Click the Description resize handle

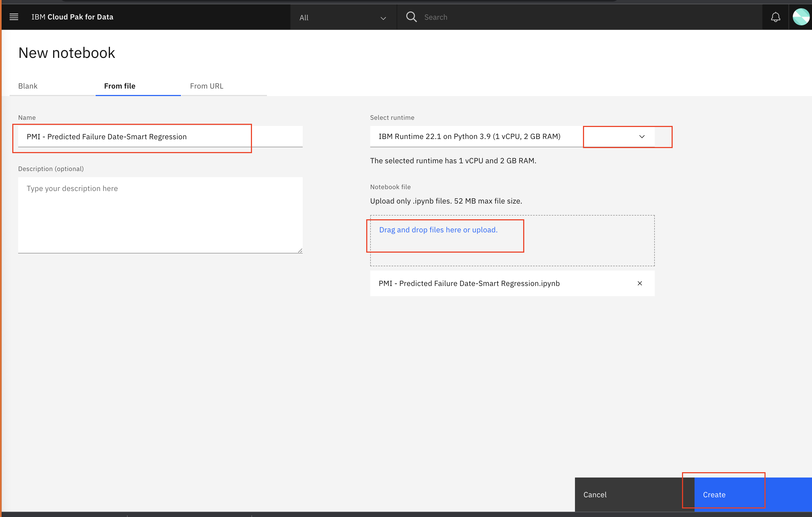click(300, 250)
